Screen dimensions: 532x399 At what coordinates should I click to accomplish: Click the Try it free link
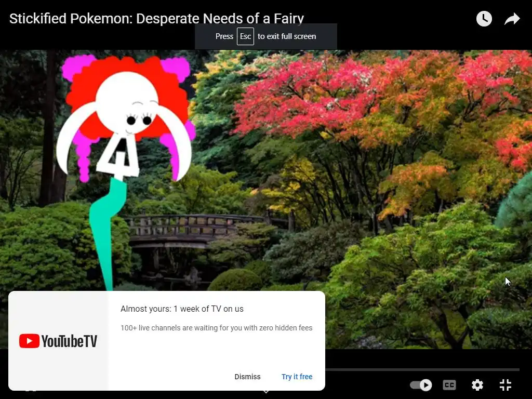tap(297, 377)
